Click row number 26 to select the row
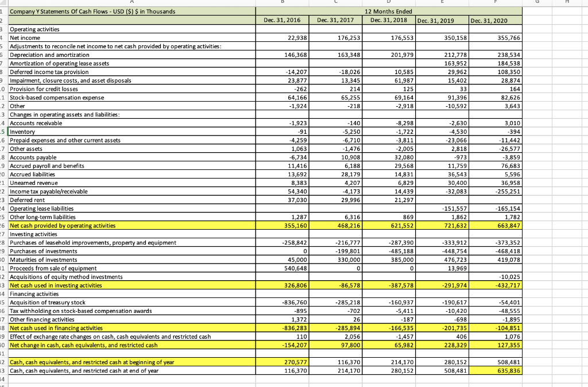The image size is (588, 387). (4, 225)
